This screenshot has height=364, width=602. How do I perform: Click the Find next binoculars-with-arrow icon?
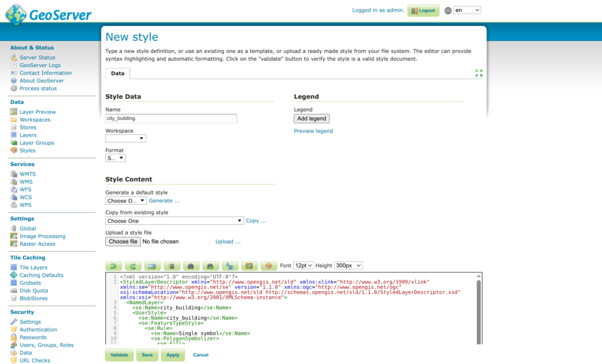[210, 266]
